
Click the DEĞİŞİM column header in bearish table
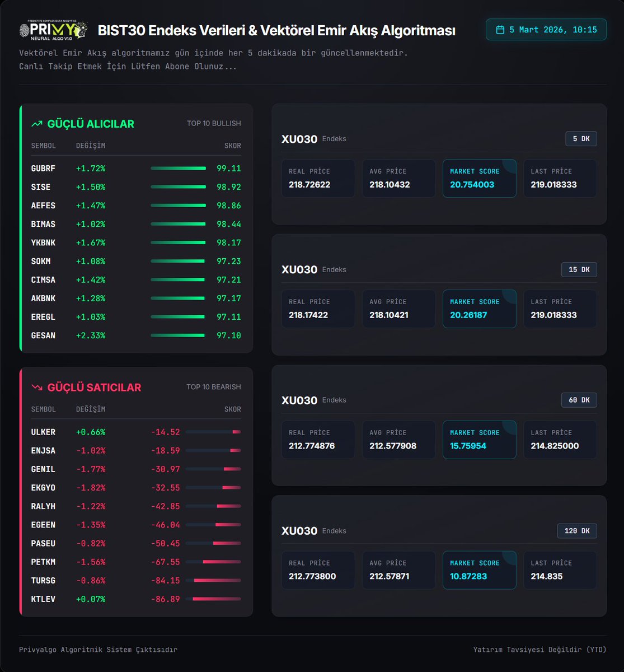(91, 409)
